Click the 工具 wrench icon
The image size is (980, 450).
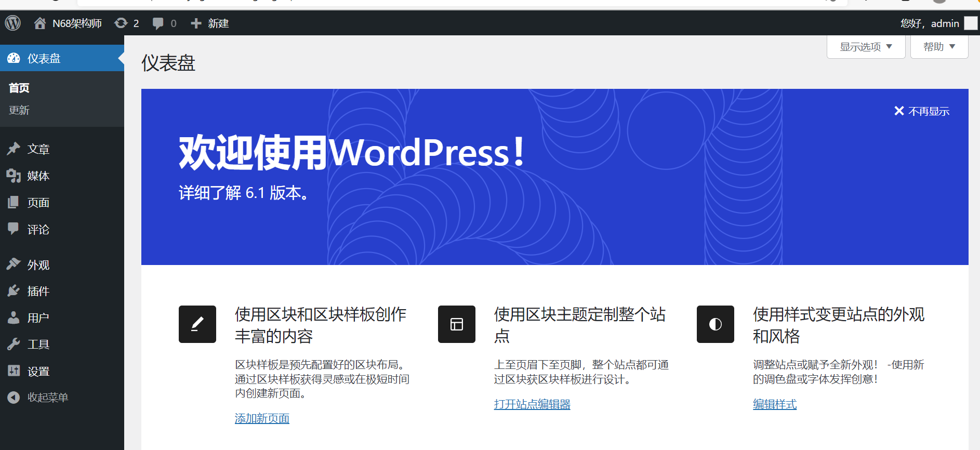[x=14, y=344]
